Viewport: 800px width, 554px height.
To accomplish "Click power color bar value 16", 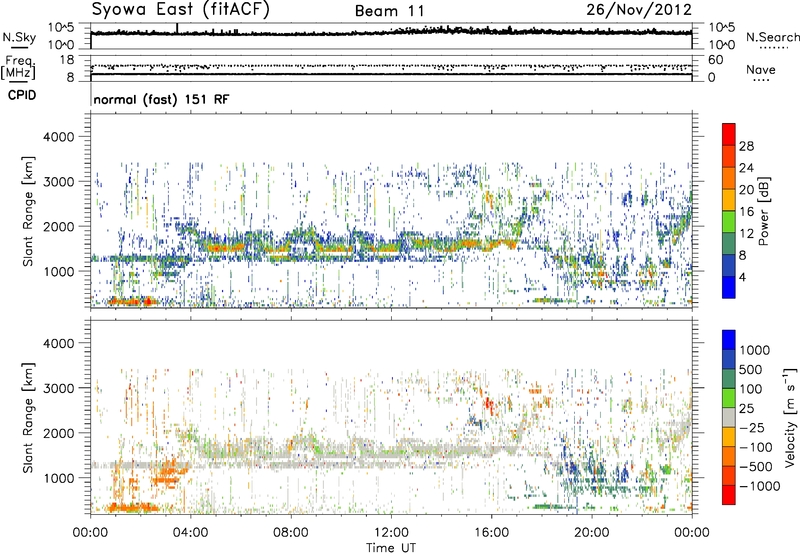I will (x=746, y=212).
